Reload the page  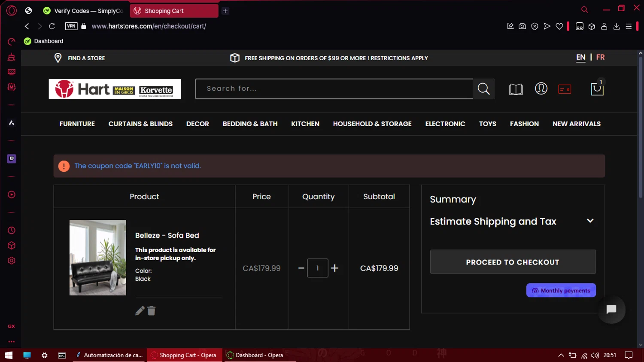point(52,26)
